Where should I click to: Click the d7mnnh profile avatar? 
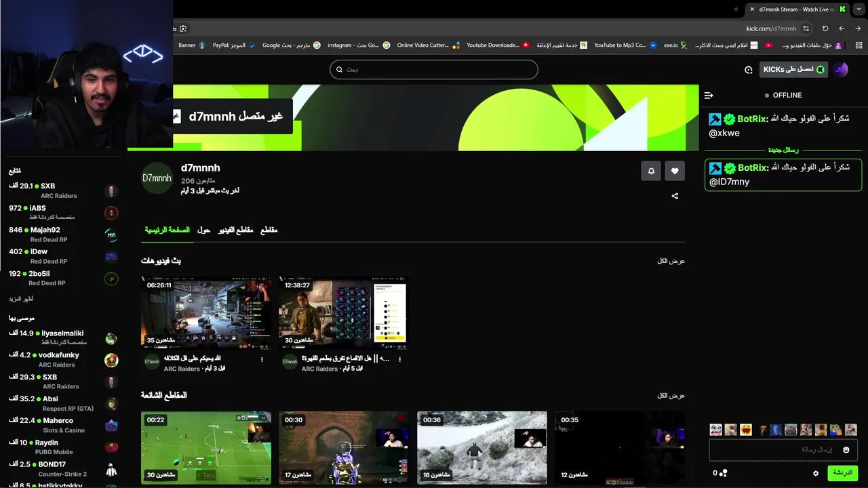point(157,178)
